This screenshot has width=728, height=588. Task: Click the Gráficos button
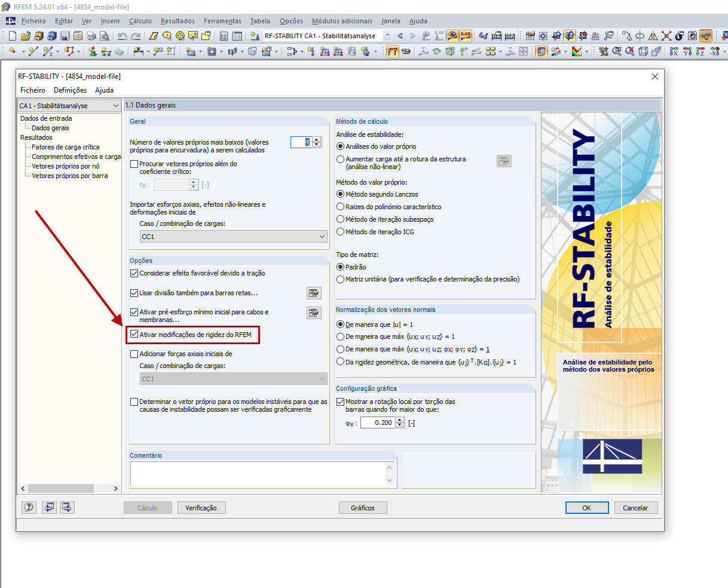point(363,507)
